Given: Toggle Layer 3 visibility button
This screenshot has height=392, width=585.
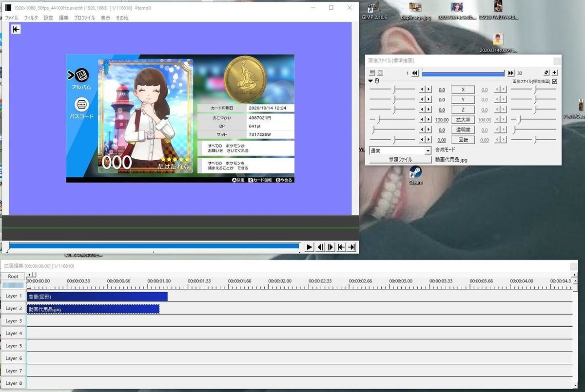Looking at the screenshot, I should pos(14,321).
